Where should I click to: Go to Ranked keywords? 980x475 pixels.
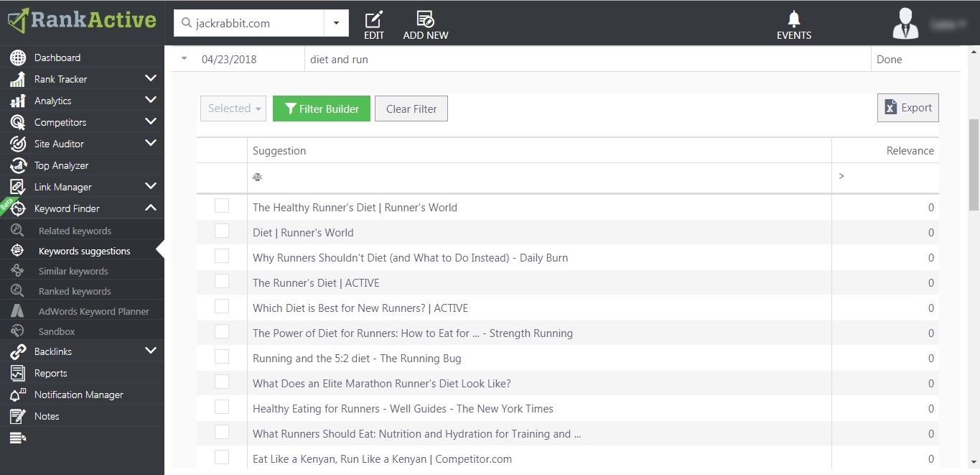[x=75, y=291]
